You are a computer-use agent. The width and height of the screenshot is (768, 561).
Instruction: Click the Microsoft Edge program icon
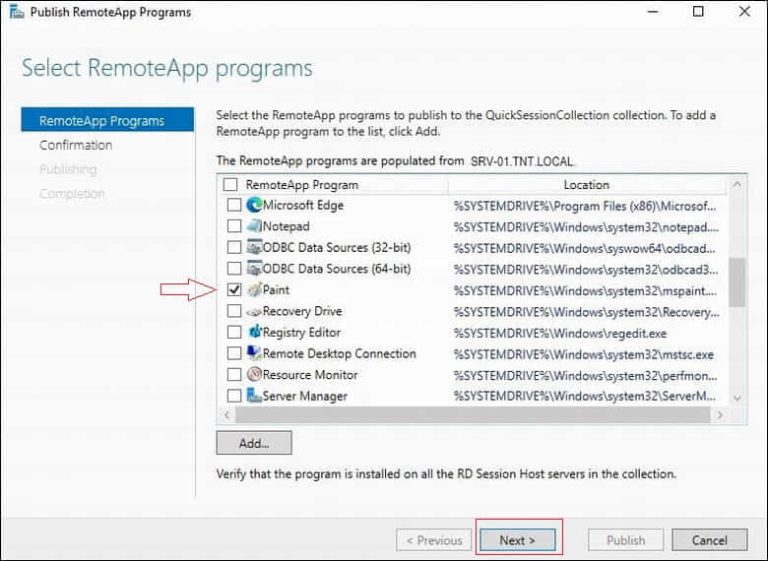coord(254,205)
